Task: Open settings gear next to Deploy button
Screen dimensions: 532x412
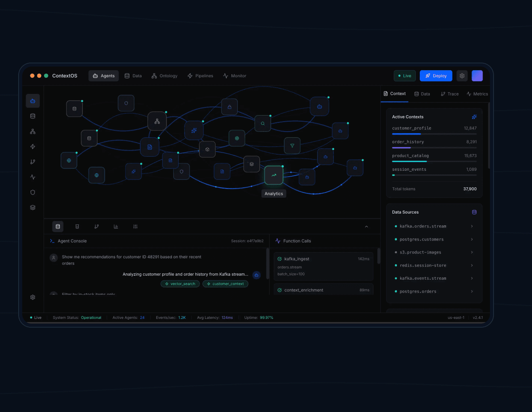Action: click(462, 76)
